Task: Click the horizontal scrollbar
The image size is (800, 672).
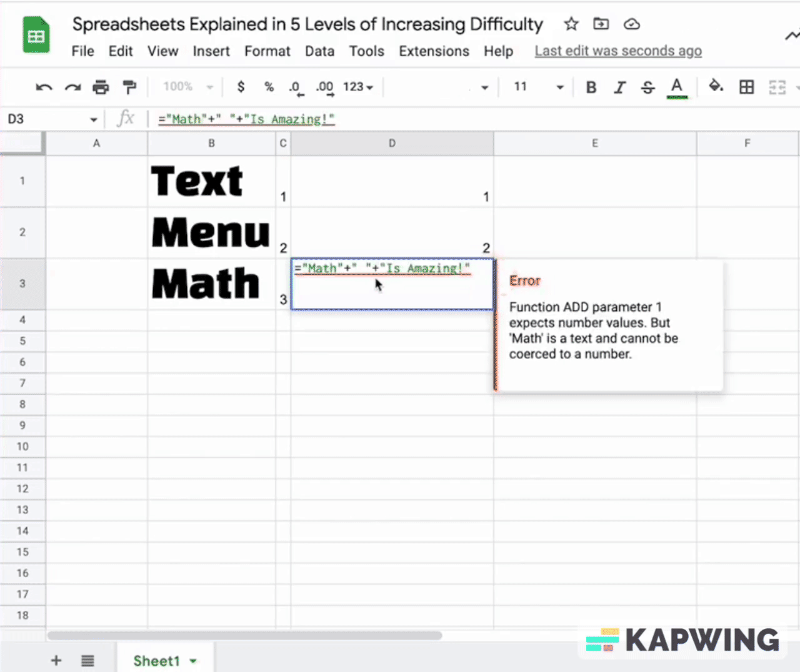Action: (244, 635)
